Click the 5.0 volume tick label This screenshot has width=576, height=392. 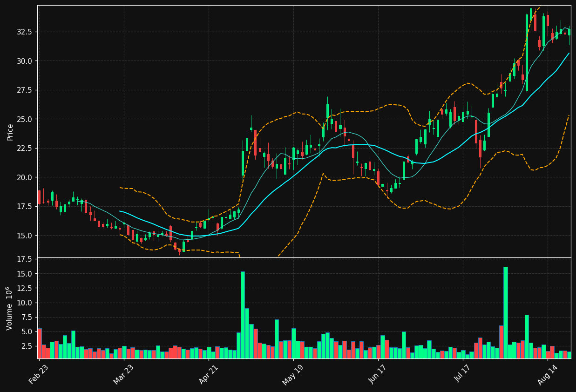click(x=27, y=332)
